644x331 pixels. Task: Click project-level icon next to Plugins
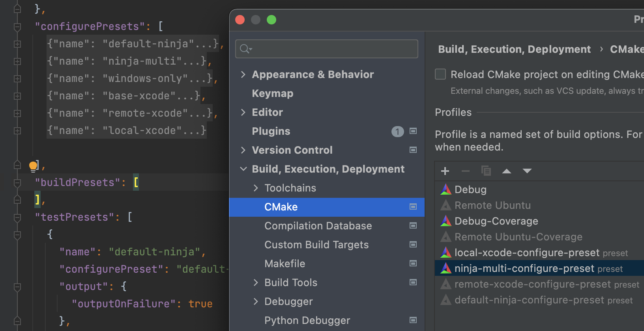(x=413, y=131)
